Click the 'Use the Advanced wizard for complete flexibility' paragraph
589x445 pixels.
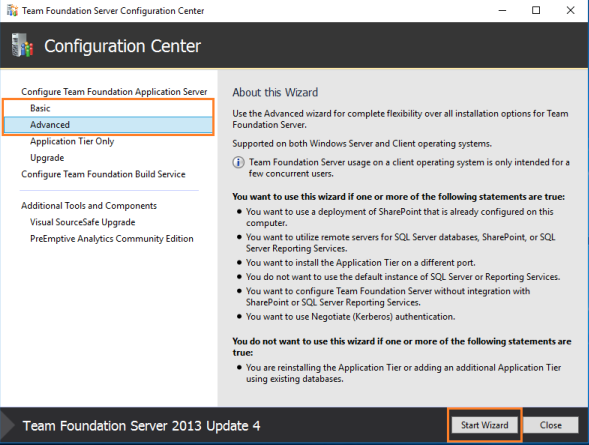click(400, 119)
